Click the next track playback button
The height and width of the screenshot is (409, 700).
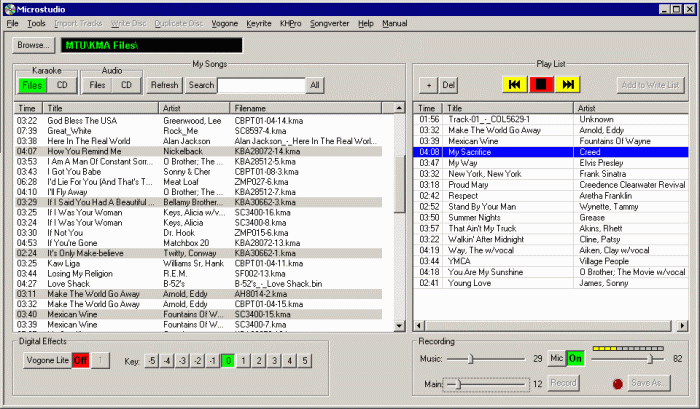(x=567, y=86)
